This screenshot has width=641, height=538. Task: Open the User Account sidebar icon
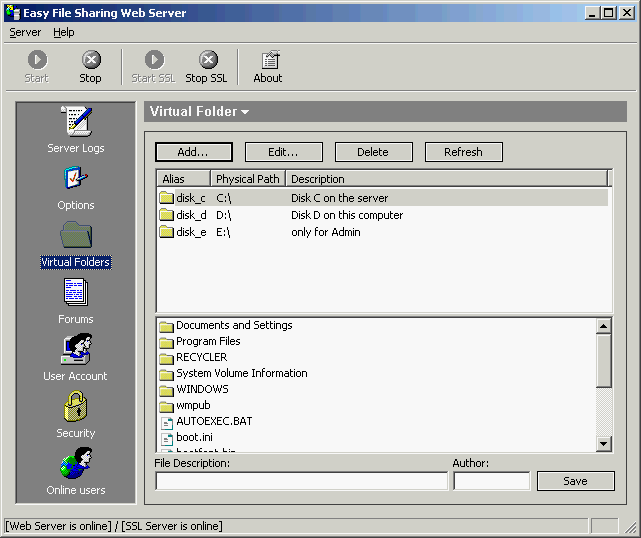click(76, 349)
